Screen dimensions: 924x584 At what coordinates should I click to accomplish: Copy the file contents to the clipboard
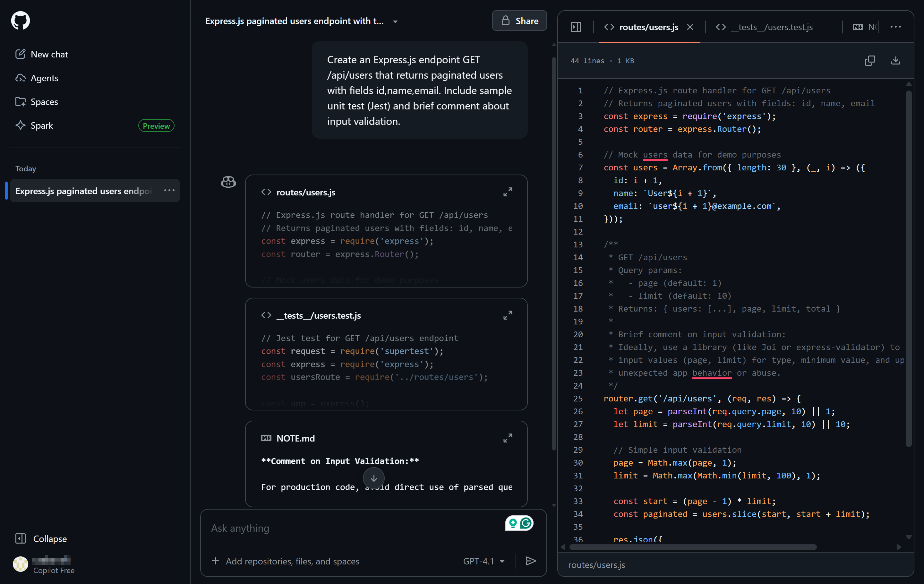pyautogui.click(x=870, y=61)
